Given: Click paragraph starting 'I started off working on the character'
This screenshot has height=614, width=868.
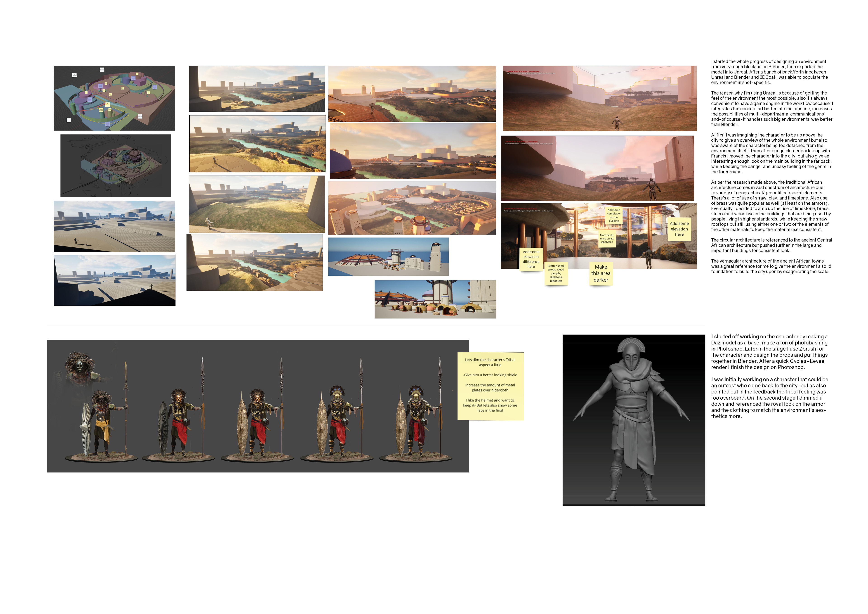Looking at the screenshot, I should click(x=769, y=352).
